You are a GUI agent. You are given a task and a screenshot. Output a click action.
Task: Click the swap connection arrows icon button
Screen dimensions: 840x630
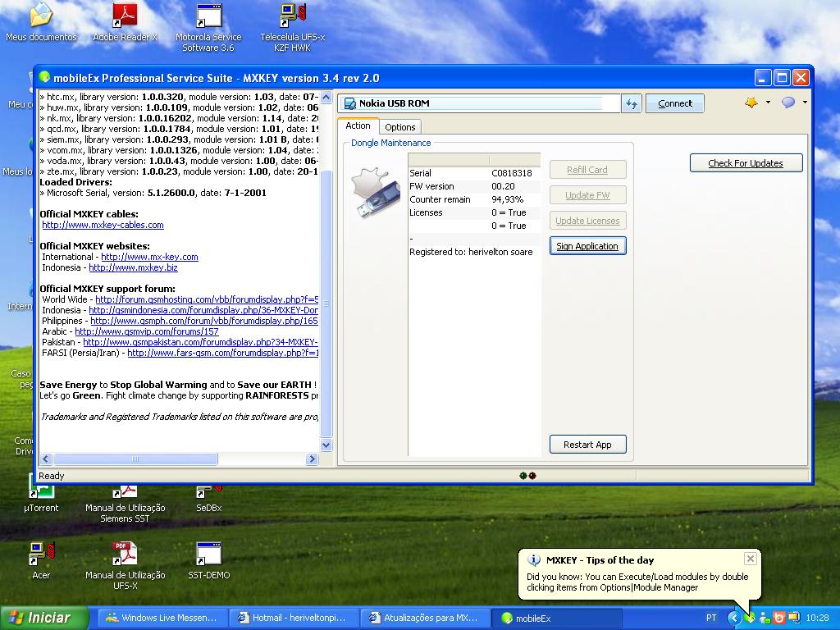tap(631, 103)
